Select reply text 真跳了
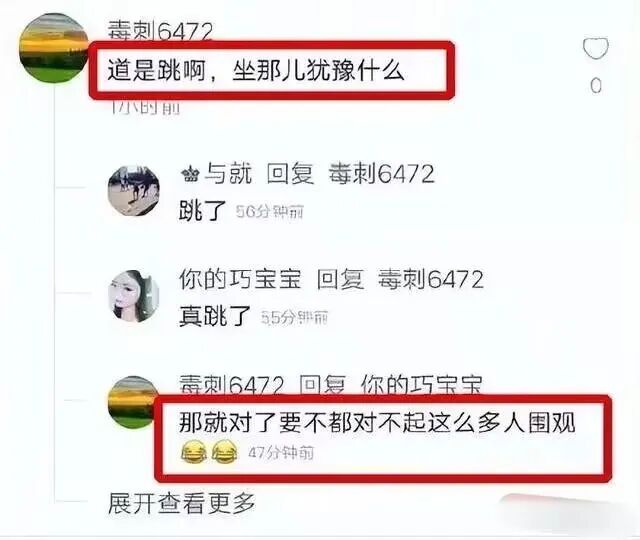640x540 pixels. click(x=215, y=316)
